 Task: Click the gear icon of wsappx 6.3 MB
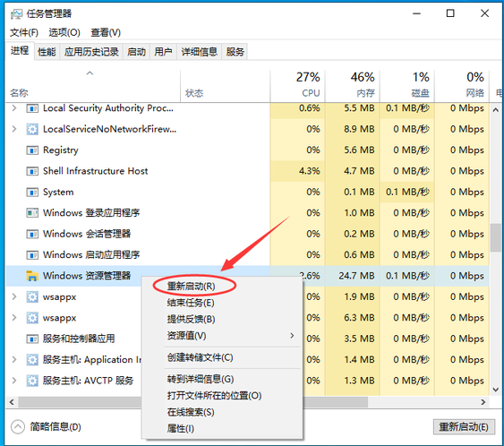32,318
